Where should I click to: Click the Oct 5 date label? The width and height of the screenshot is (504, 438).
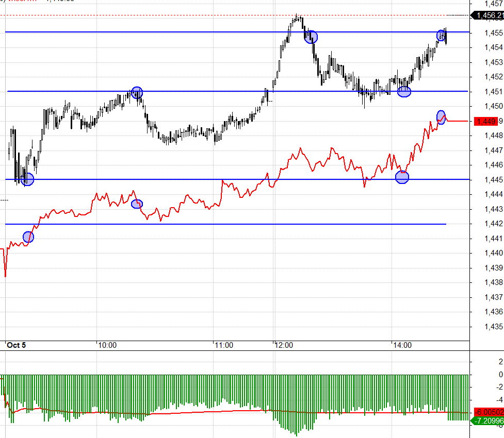pos(16,345)
